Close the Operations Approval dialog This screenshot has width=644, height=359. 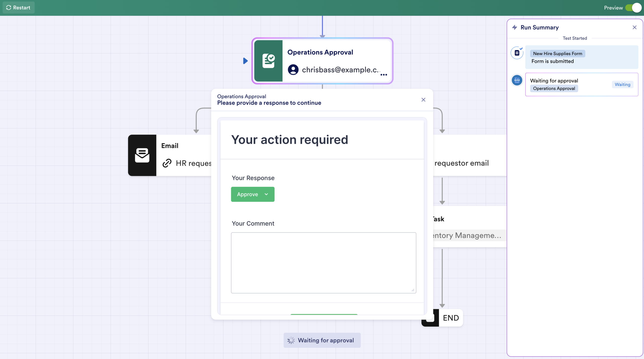point(423,100)
